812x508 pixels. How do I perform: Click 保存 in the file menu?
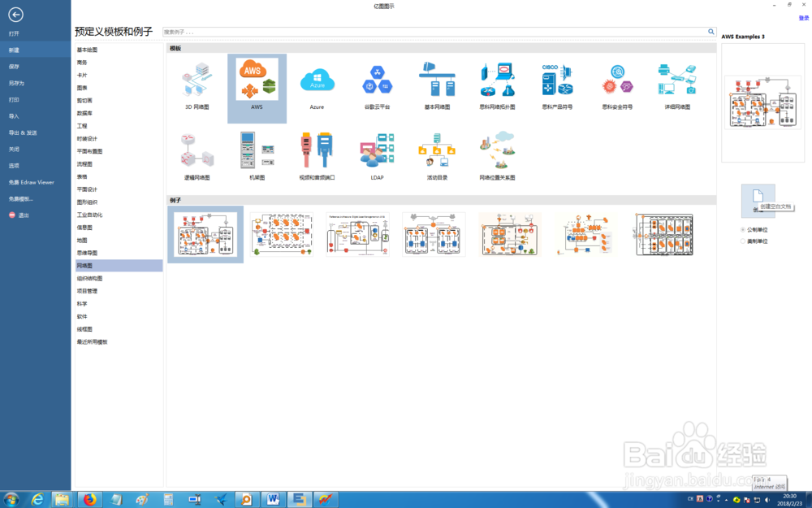click(14, 67)
